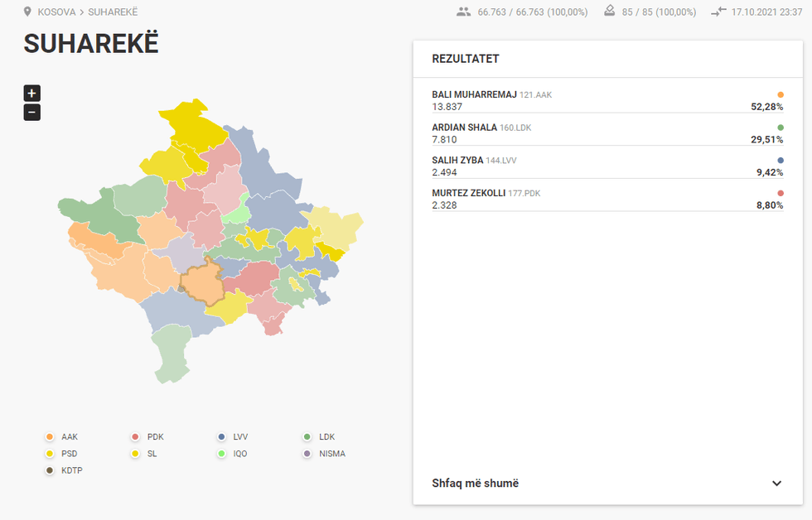
Task: Click the location pin icon
Action: coord(28,12)
